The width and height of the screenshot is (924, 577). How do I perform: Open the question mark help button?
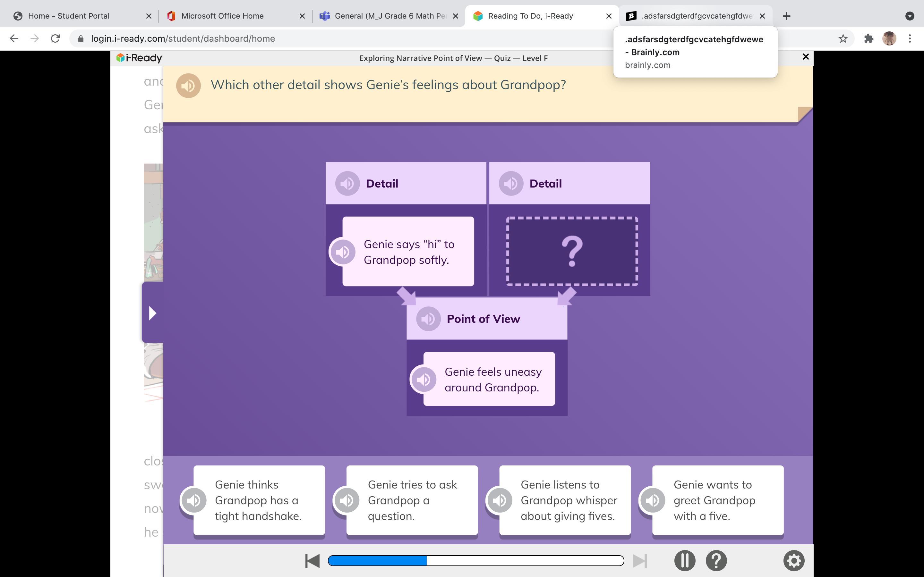tap(716, 561)
